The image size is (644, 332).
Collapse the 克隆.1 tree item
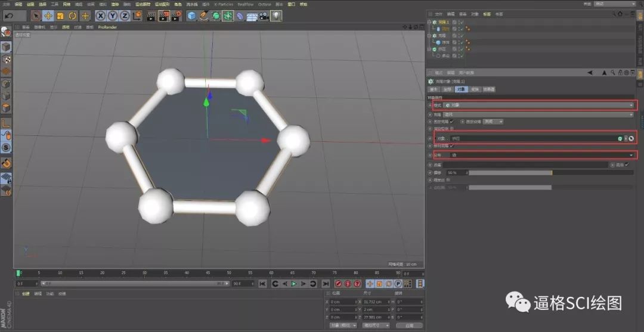429,22
